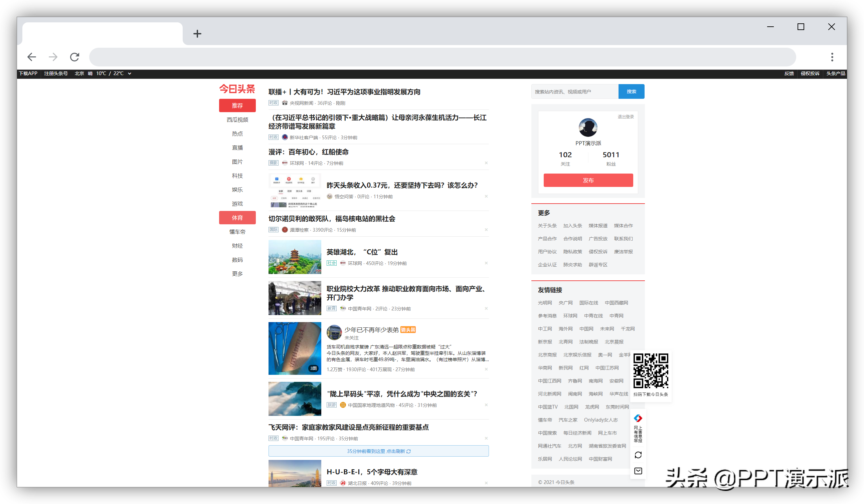Screen dimensions: 864x504
Task: Click the browser back arrow
Action: [32, 57]
